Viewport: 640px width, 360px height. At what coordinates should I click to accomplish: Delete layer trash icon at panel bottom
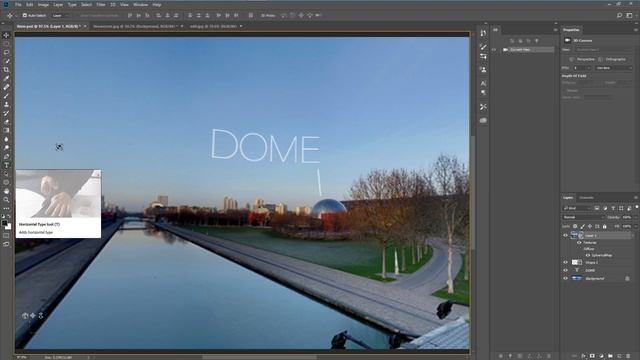coord(628,356)
